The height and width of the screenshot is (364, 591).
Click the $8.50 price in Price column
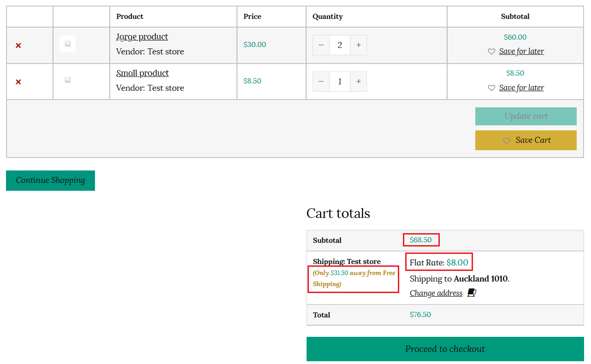point(252,81)
